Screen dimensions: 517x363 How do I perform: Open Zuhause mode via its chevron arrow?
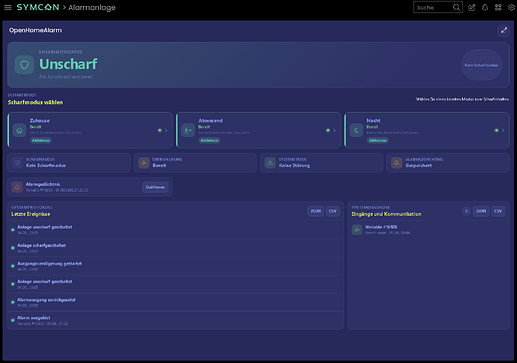pyautogui.click(x=166, y=130)
